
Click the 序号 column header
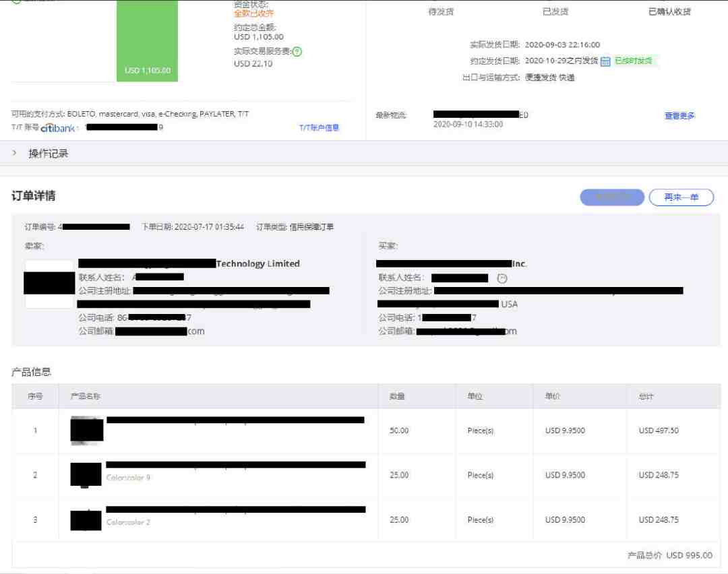point(35,396)
